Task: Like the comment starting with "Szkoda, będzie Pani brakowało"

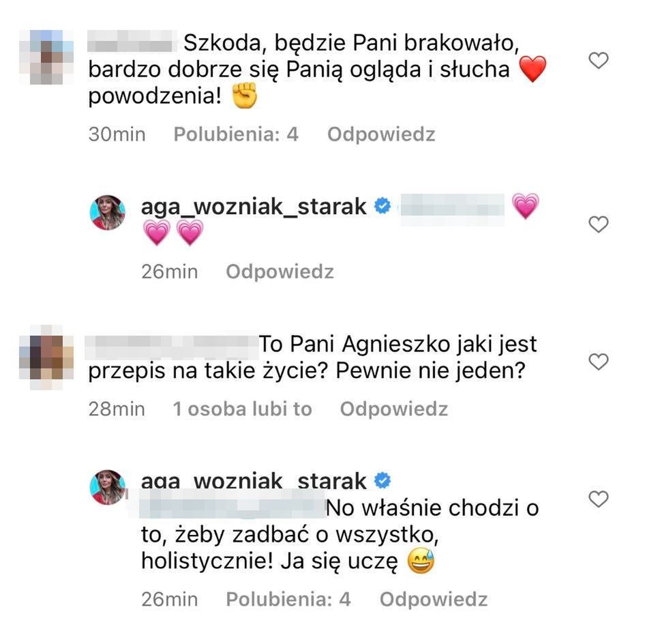Action: click(x=598, y=61)
